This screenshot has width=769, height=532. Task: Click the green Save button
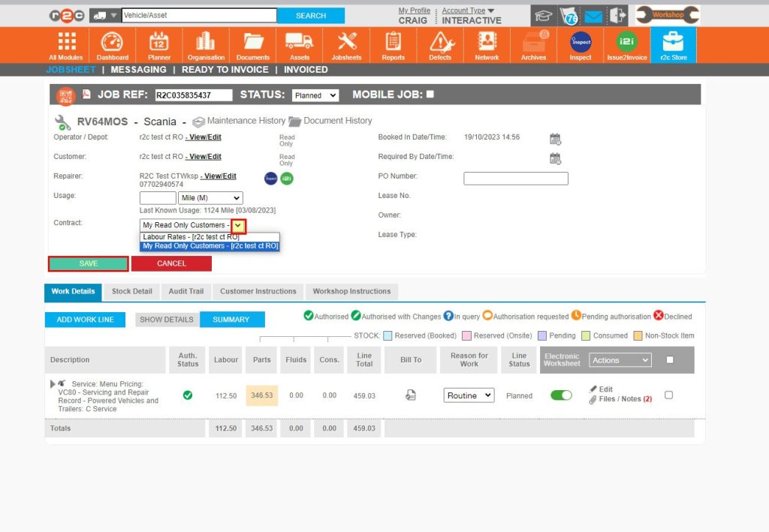89,263
